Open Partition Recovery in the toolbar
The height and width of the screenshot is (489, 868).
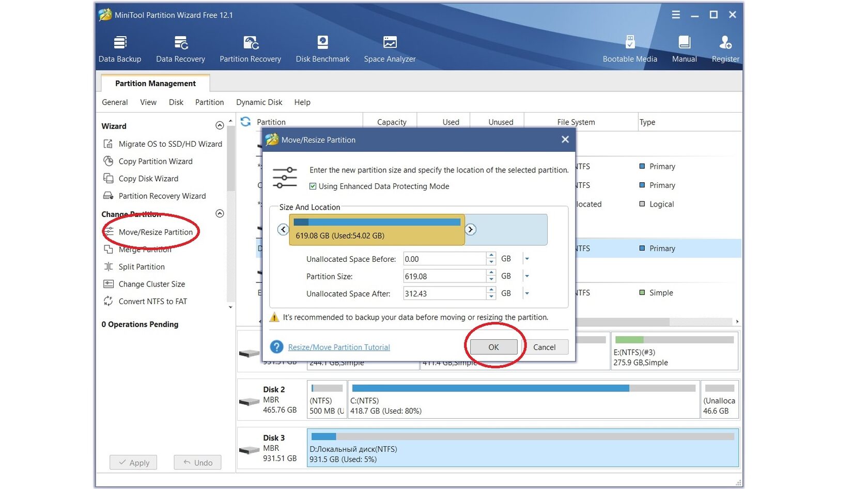(x=250, y=49)
